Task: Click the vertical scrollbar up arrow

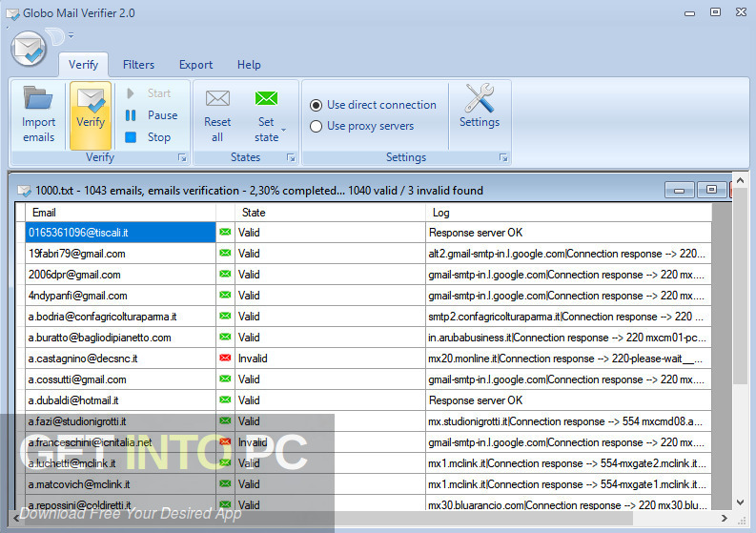Action: [x=741, y=181]
